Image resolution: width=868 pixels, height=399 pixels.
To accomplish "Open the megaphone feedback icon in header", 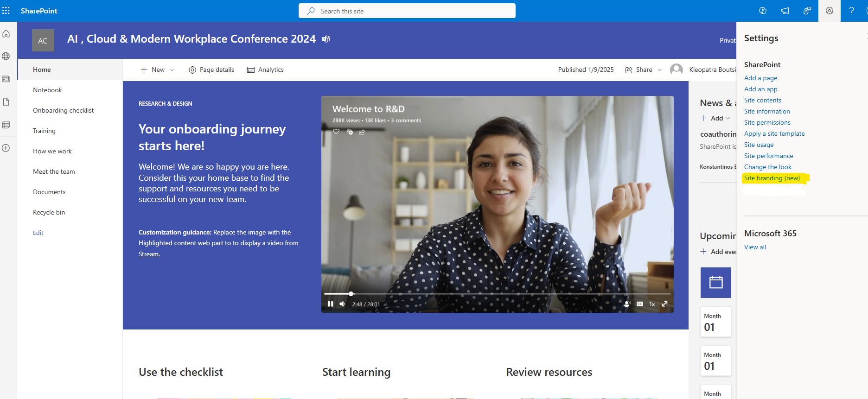I will click(785, 11).
